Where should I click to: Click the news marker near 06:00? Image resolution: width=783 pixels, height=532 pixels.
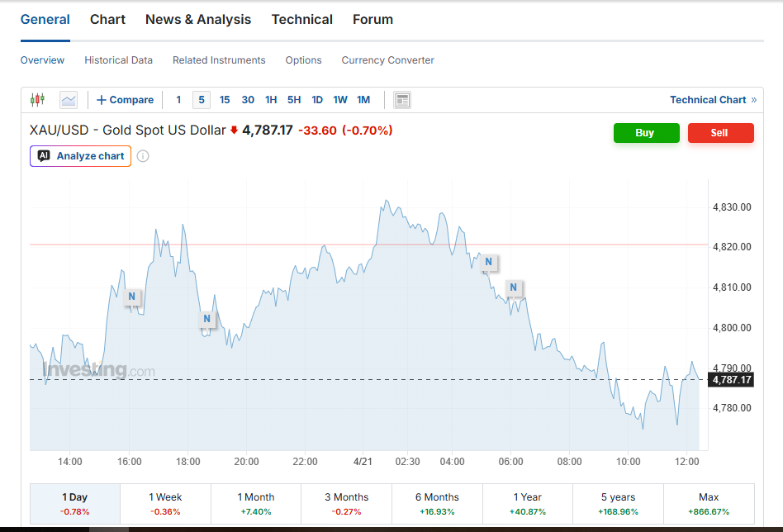(x=513, y=288)
